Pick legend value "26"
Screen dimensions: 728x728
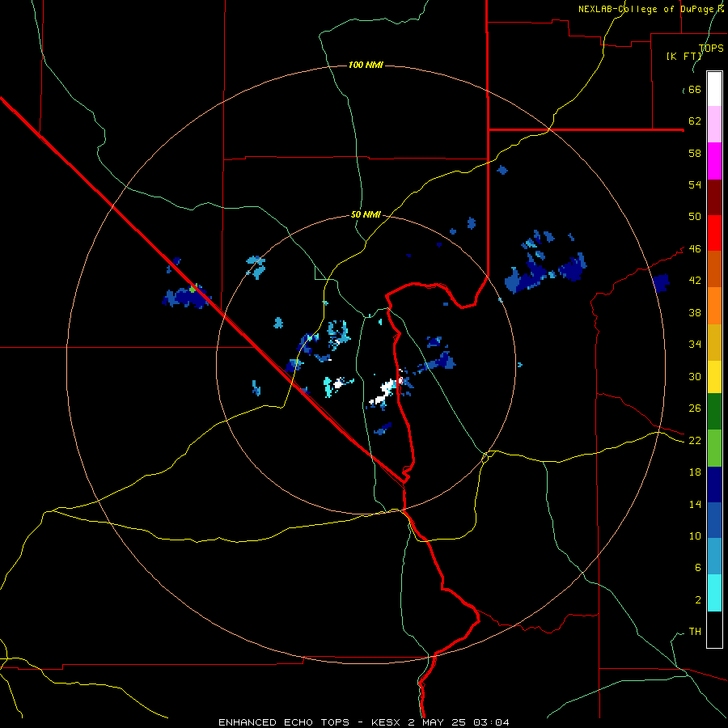(x=695, y=408)
